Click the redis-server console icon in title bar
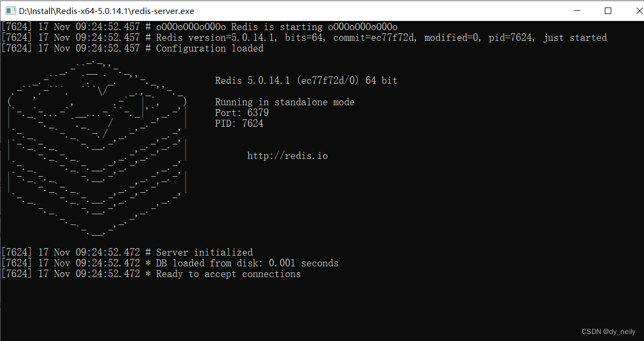The width and height of the screenshot is (644, 341). point(9,10)
